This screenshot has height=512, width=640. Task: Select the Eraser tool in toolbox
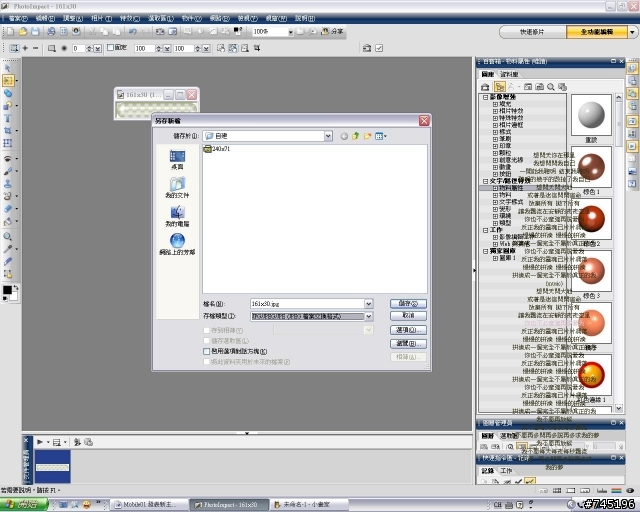point(8,209)
